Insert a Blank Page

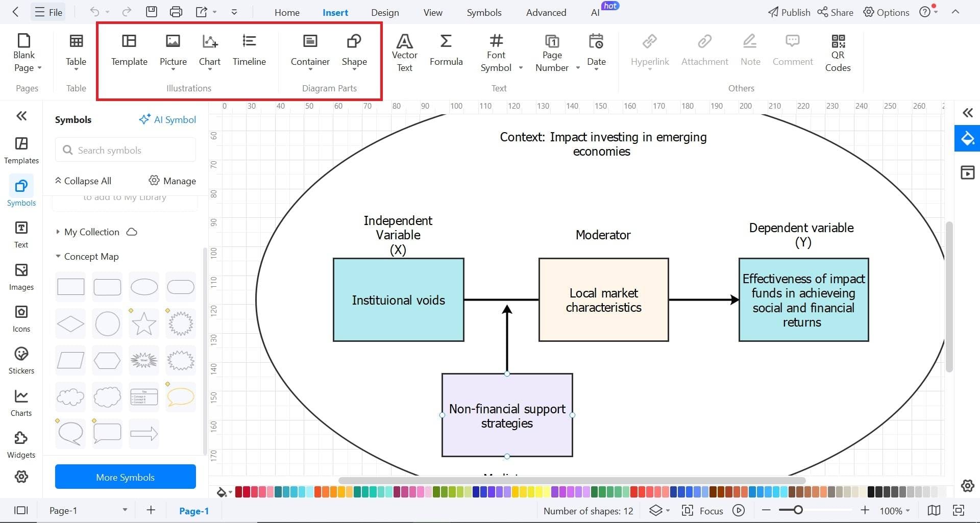point(24,53)
